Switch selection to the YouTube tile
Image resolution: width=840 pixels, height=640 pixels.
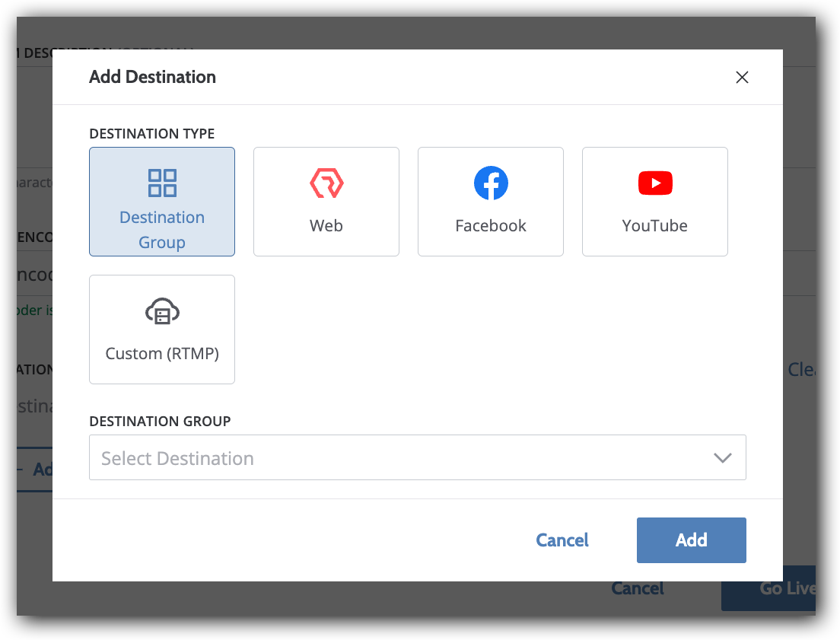click(654, 202)
